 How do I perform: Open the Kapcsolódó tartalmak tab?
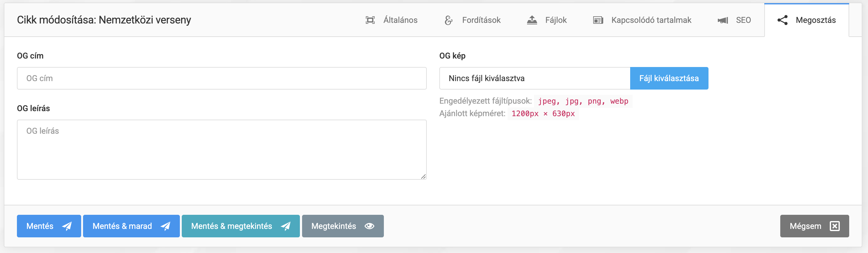(x=651, y=20)
